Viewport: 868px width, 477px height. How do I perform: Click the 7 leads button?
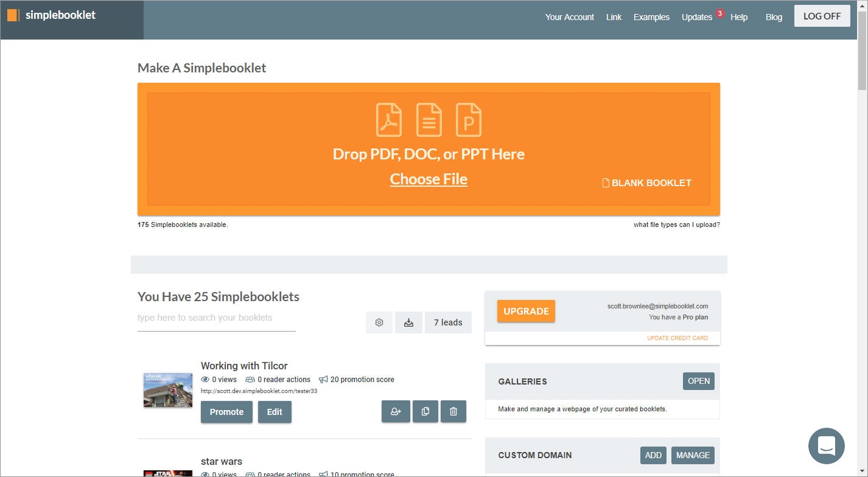pos(448,322)
